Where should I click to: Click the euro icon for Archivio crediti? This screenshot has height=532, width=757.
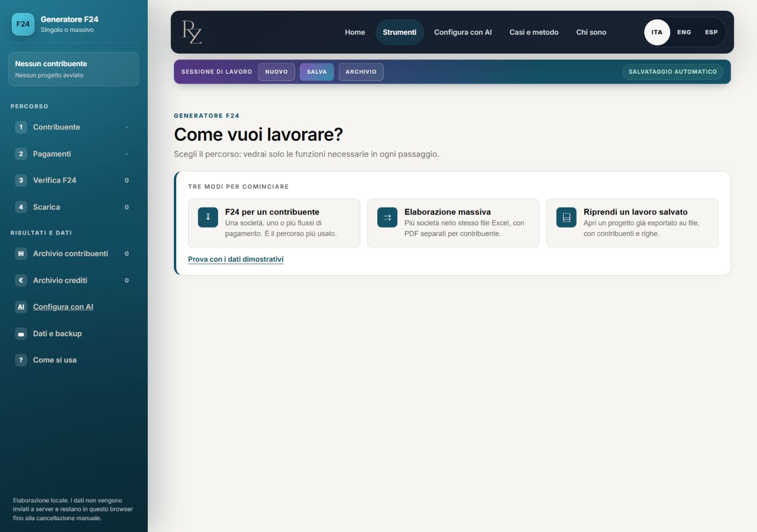click(x=21, y=280)
